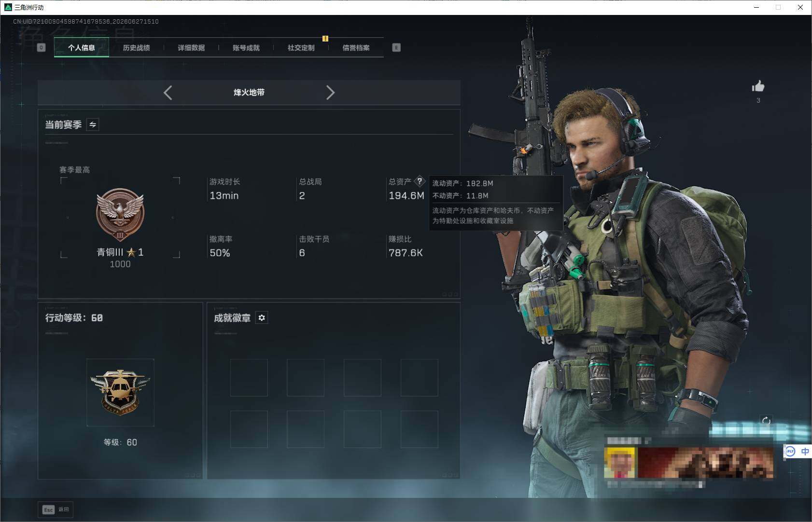Click the 青铜III rank name text
The height and width of the screenshot is (522, 812).
tap(110, 252)
